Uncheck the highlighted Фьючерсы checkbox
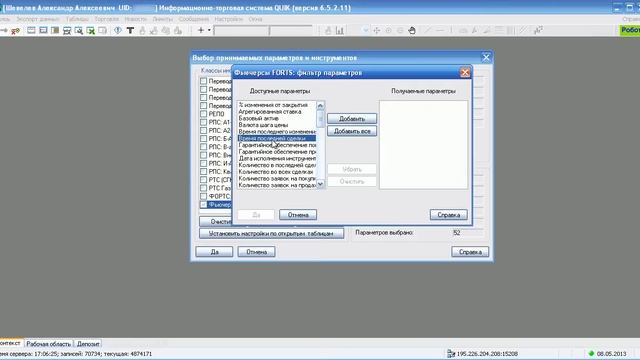Screen dimensions: 640x360 [x=203, y=204]
